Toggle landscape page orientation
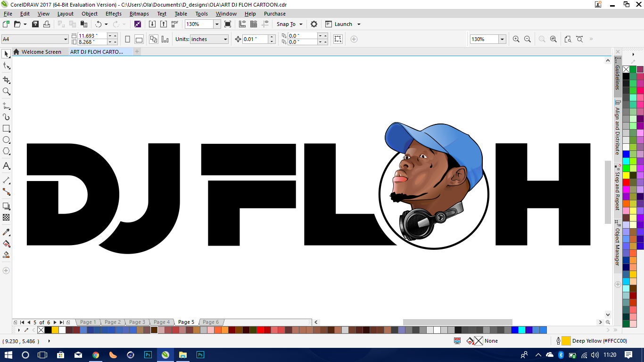The image size is (644, 362). pos(138,39)
